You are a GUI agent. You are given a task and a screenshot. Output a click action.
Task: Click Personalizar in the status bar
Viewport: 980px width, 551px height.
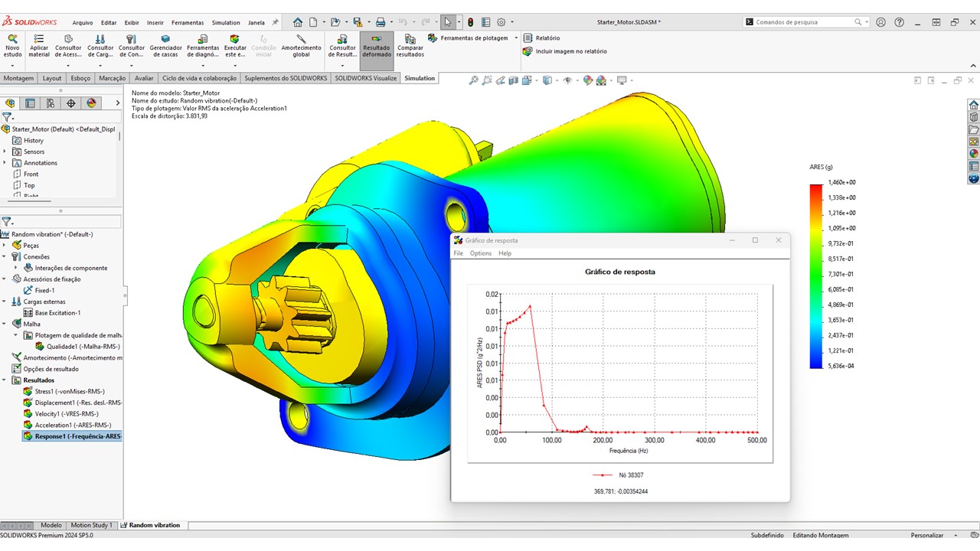[927, 535]
